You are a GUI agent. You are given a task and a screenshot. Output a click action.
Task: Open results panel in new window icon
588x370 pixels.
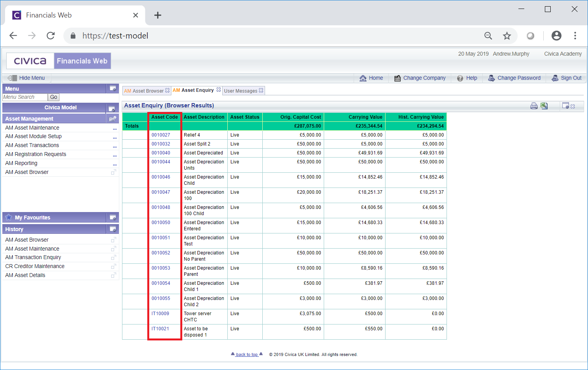(565, 106)
